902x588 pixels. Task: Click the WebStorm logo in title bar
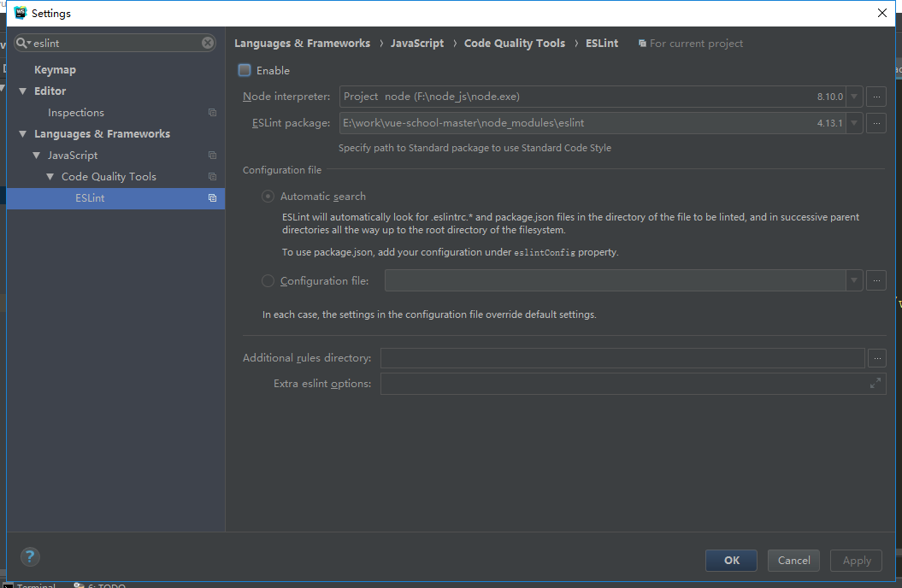pos(21,13)
